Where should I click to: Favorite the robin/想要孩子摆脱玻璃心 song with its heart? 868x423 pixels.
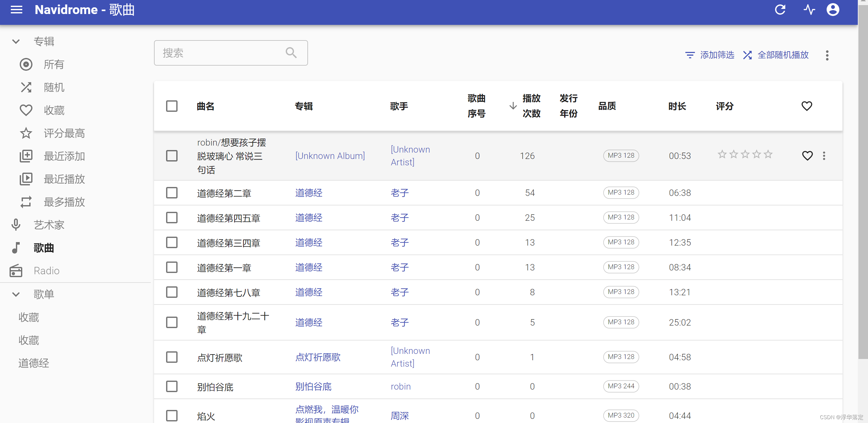[807, 155]
